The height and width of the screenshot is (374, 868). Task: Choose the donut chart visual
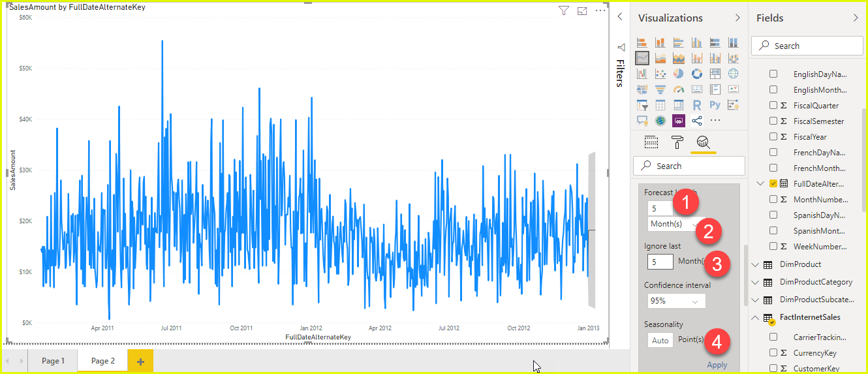tap(696, 74)
